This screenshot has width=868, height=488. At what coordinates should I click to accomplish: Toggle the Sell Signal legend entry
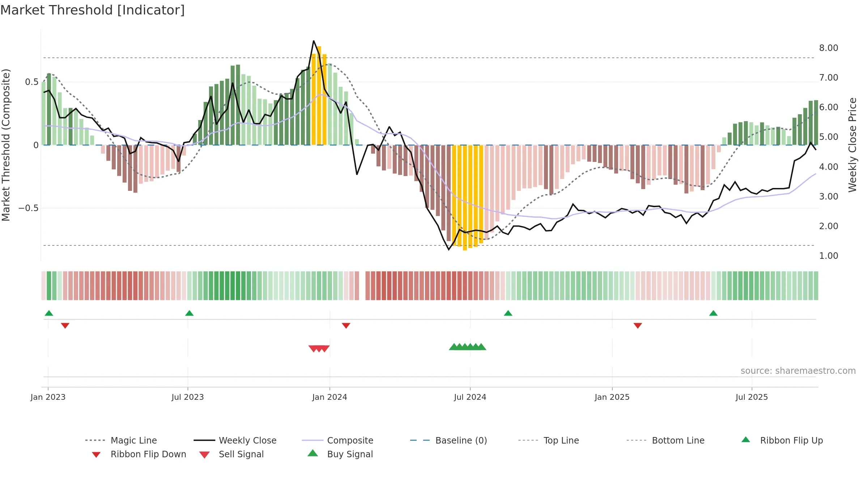pyautogui.click(x=231, y=454)
